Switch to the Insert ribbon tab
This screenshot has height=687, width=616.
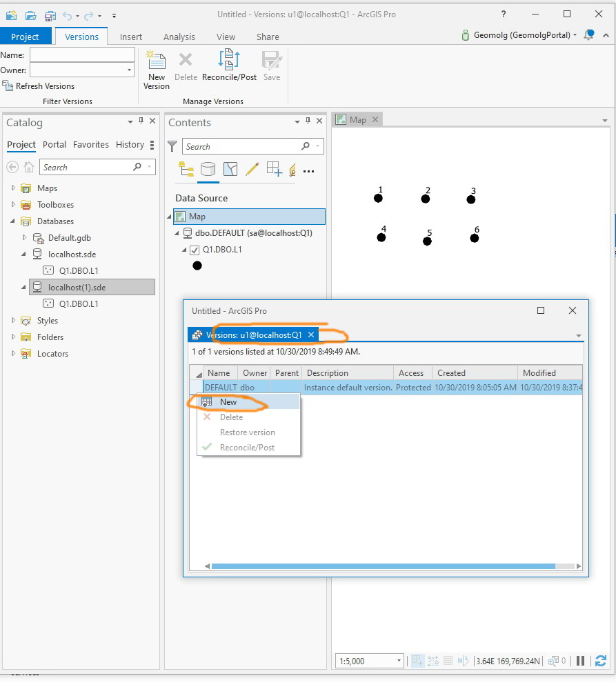[131, 37]
